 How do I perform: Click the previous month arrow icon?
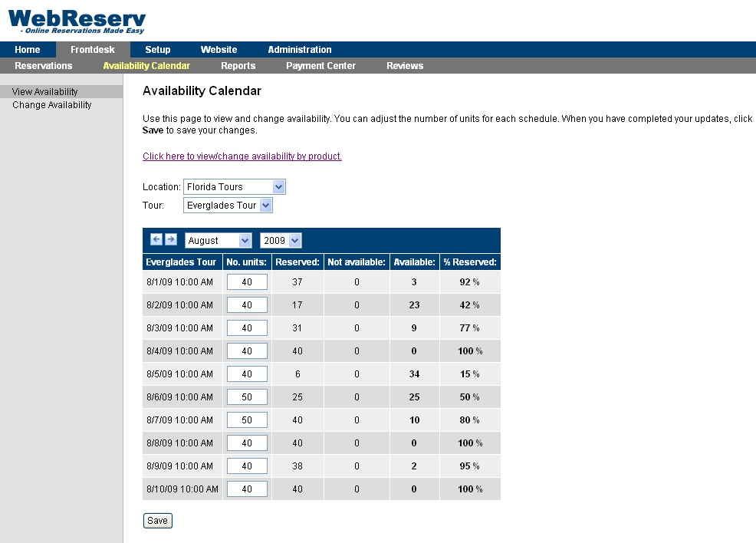(x=156, y=240)
